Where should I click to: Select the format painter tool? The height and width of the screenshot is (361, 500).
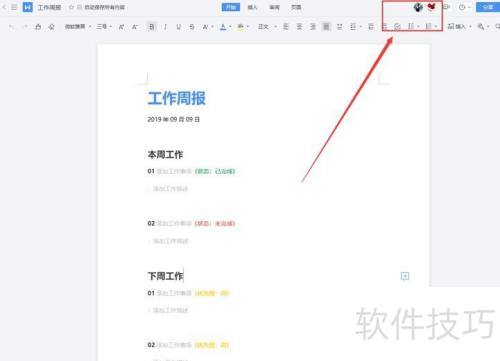pos(38,27)
